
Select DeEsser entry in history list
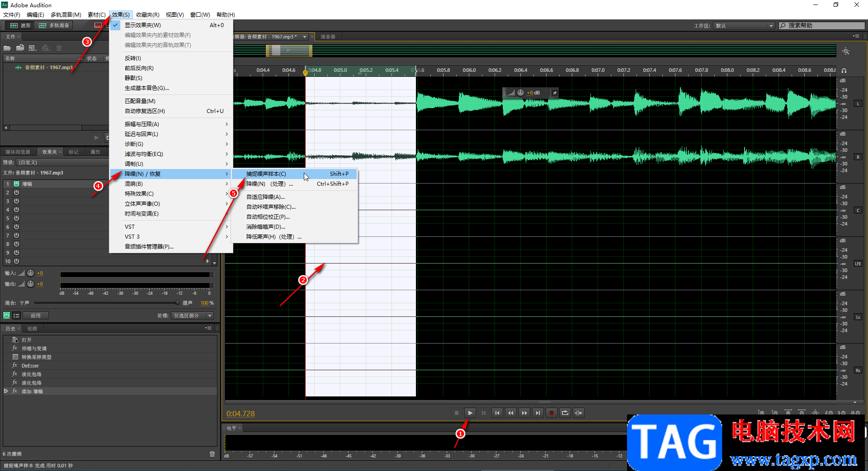(x=110, y=366)
